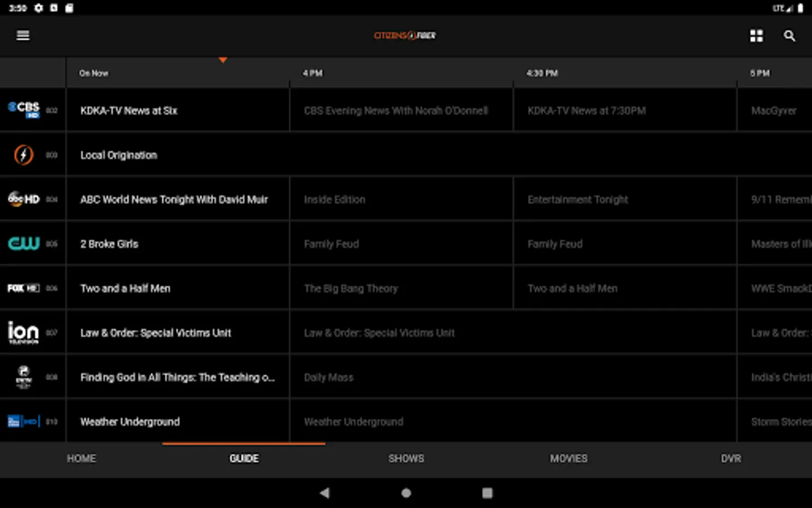Viewport: 812px width, 508px height.
Task: Open Law & Order listing at 5 PM
Action: [x=775, y=332]
